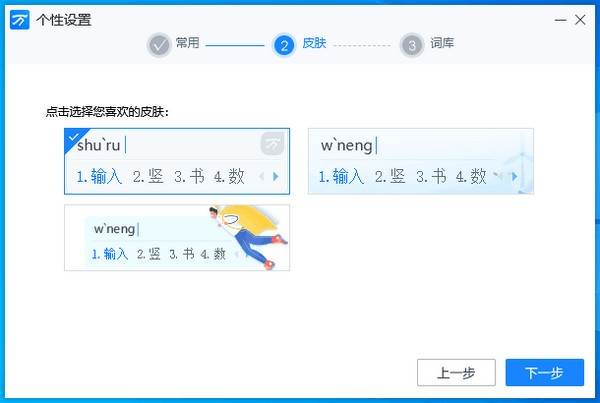Viewport: 600px width, 403px height.
Task: Open the 皮肤 step label
Action: pos(314,42)
